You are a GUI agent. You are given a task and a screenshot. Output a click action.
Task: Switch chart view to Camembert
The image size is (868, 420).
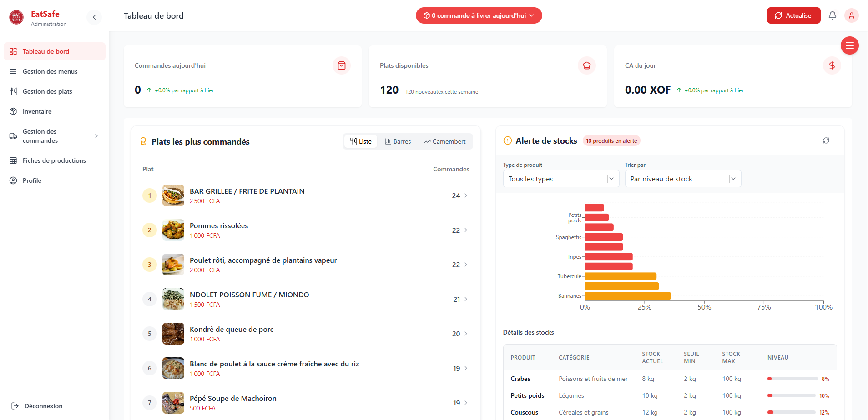444,141
